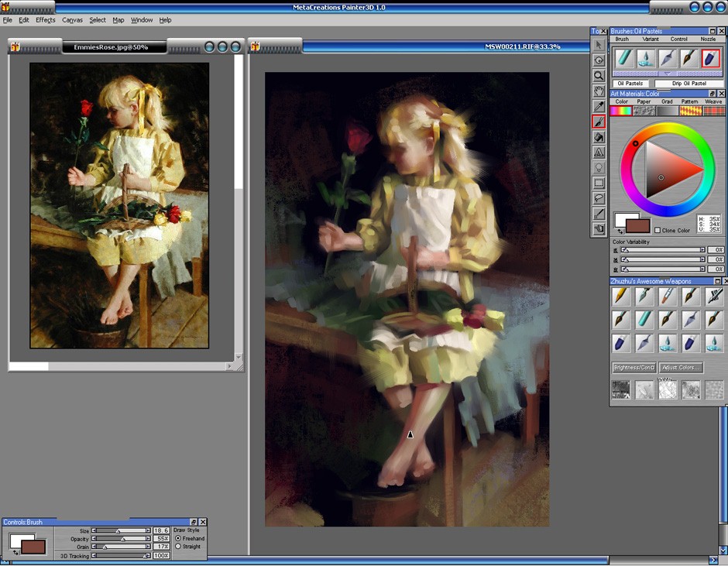
Task: Select the Rotate Page tool
Action: 599,60
